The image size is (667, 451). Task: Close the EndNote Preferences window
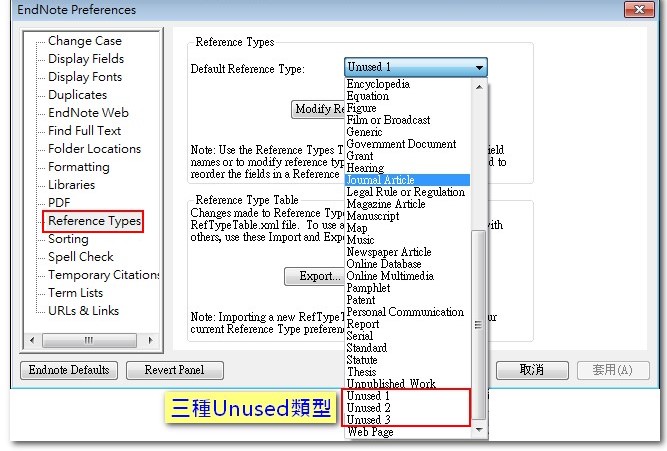click(x=639, y=9)
